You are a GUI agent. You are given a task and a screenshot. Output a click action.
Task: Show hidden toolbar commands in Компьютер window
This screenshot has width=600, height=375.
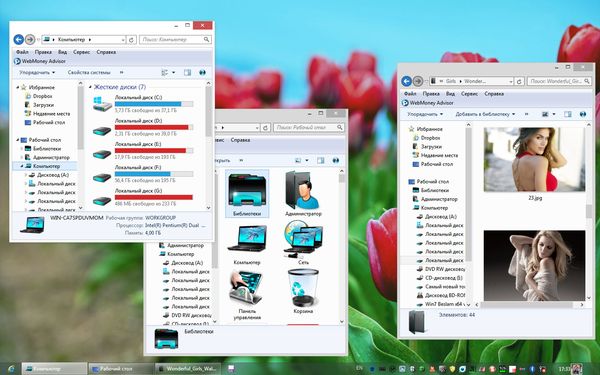tap(122, 72)
